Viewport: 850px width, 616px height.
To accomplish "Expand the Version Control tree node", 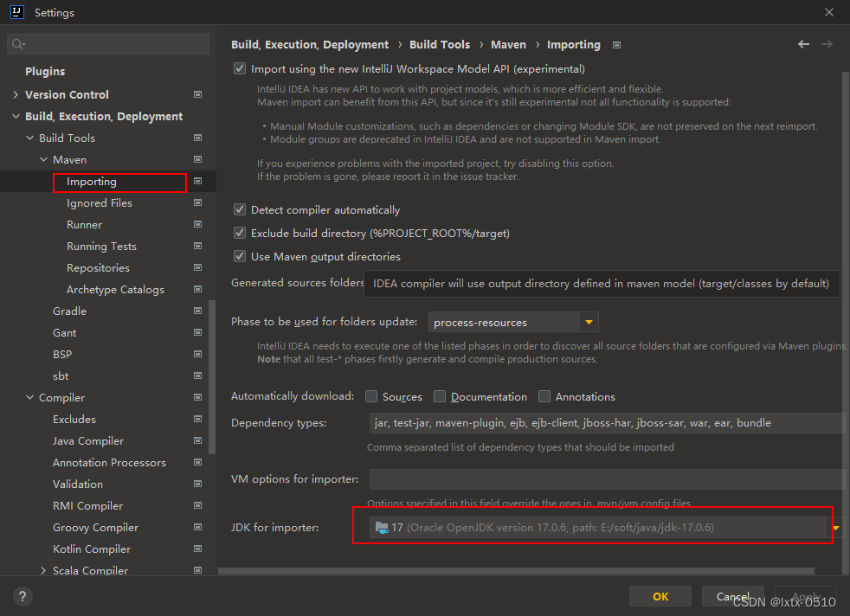I will [x=16, y=94].
